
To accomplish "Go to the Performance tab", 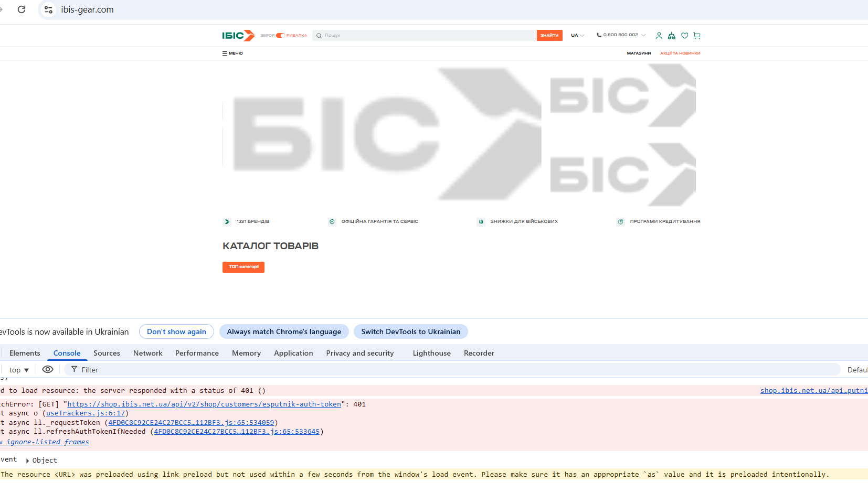I will click(197, 353).
